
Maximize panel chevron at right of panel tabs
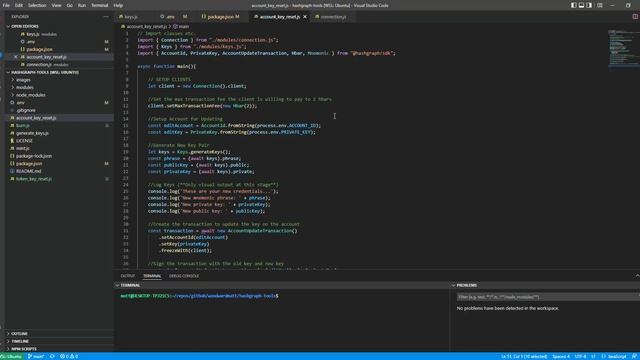(637, 276)
